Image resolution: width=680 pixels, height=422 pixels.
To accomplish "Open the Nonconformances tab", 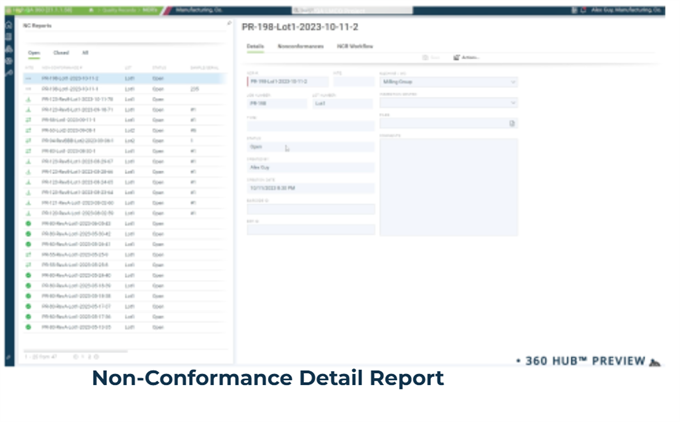I will coord(301,46).
